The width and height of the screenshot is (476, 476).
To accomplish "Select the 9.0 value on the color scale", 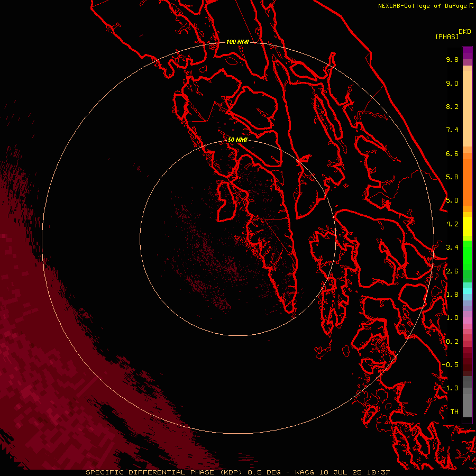I will click(x=452, y=83).
